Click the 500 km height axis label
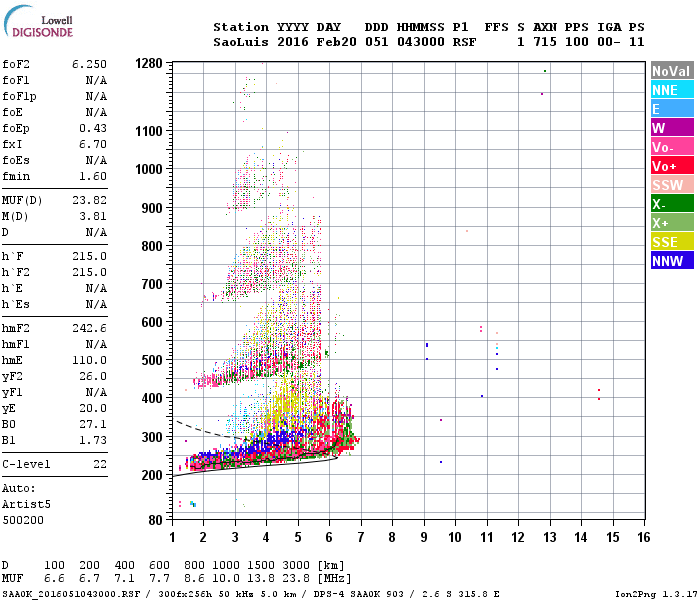This screenshot has height=600, width=700. click(152, 360)
